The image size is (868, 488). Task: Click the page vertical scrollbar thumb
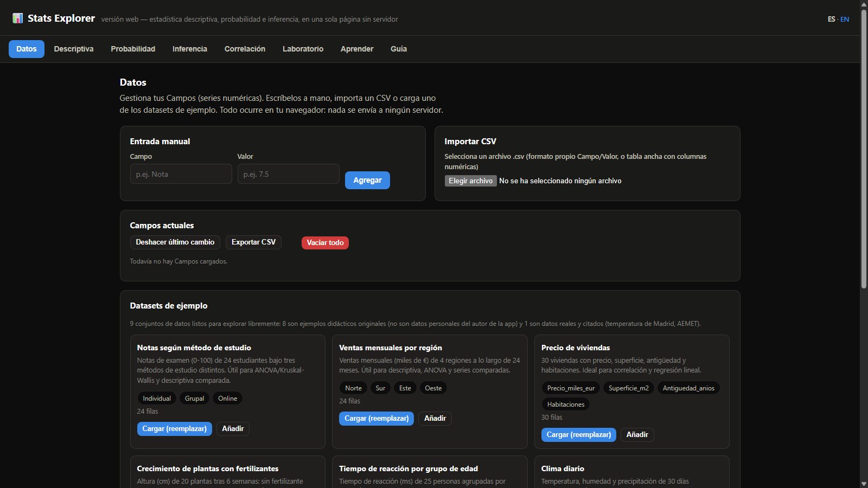point(864,149)
